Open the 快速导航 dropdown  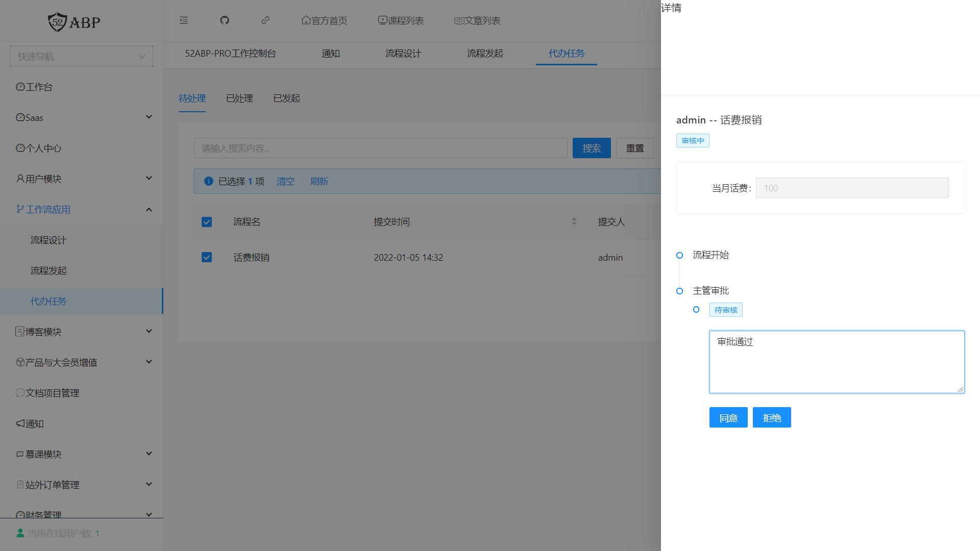(x=82, y=56)
